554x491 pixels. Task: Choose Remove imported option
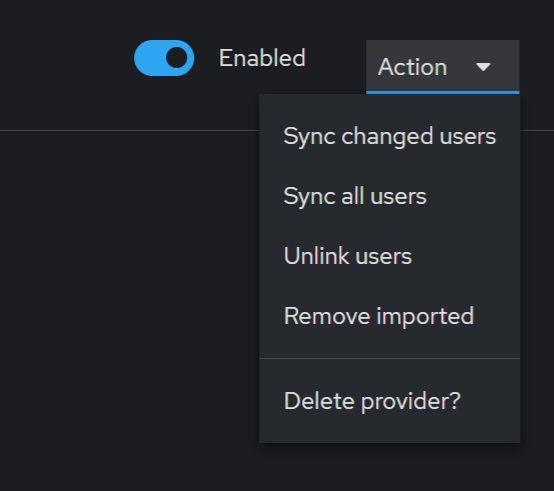coord(390,316)
